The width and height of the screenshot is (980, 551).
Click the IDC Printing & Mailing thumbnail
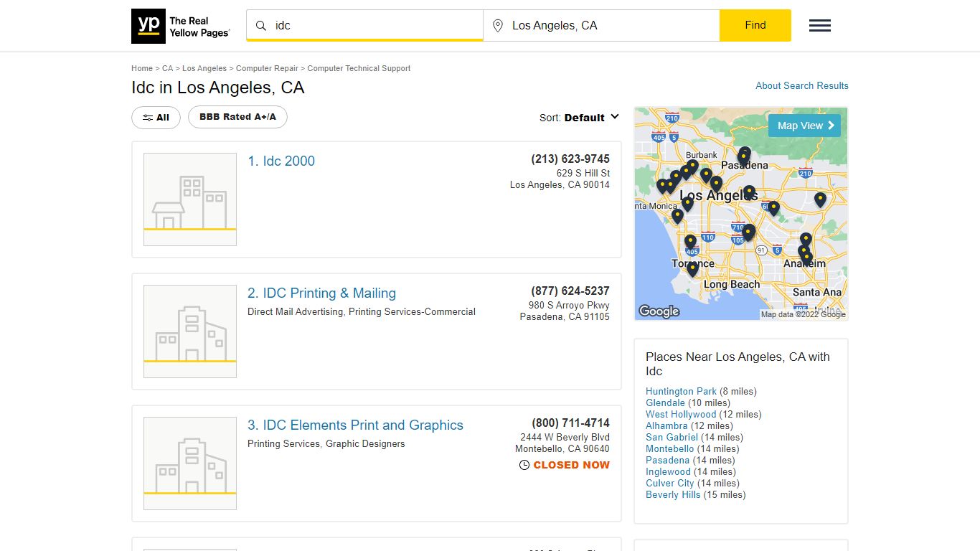coord(190,331)
